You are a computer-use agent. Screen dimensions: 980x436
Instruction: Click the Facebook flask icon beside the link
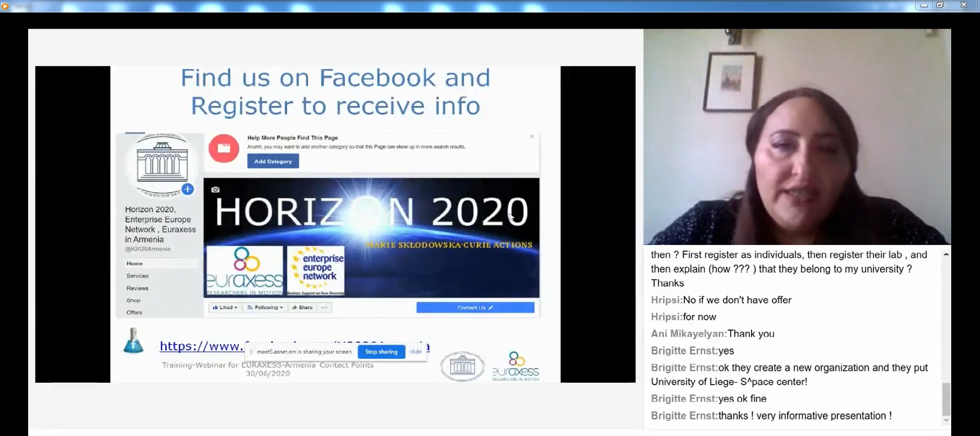point(133,341)
